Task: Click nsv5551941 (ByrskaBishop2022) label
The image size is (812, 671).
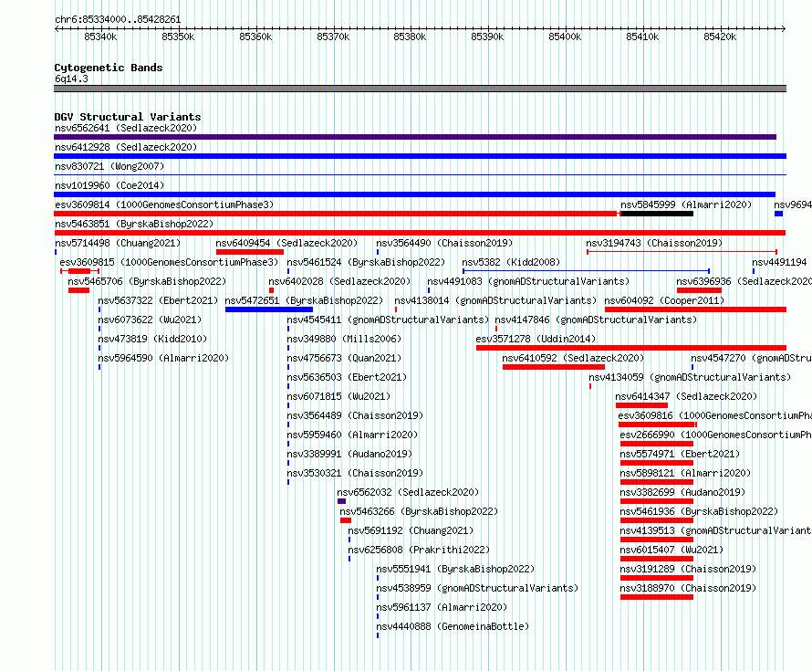Action: click(x=455, y=569)
